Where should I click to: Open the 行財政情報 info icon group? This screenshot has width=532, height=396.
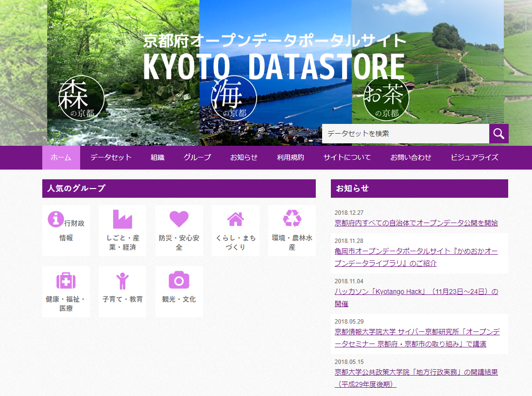[x=56, y=219]
